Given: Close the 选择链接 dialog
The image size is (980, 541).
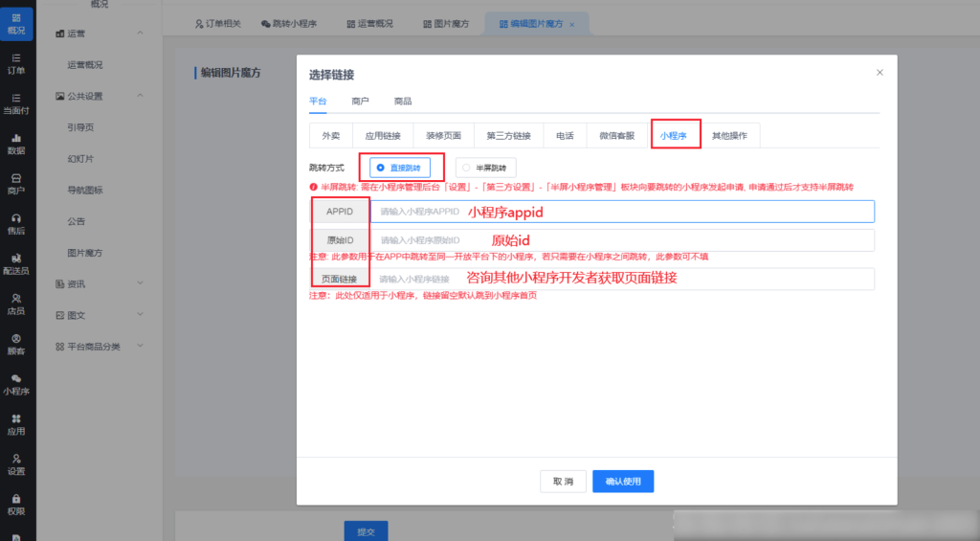Looking at the screenshot, I should tap(880, 73).
